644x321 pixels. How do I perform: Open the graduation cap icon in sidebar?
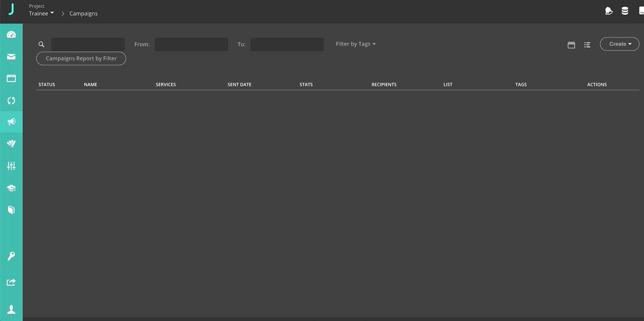point(11,188)
